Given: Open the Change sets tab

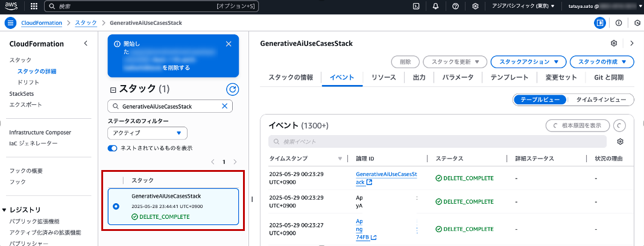Looking at the screenshot, I should [x=561, y=78].
